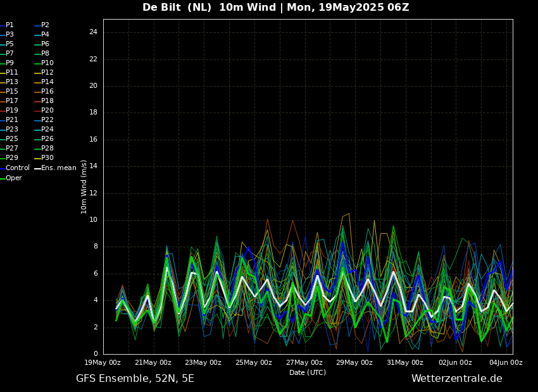Select the P14 legend entry
Image resolution: width=538 pixels, height=392 pixels.
(x=47, y=82)
